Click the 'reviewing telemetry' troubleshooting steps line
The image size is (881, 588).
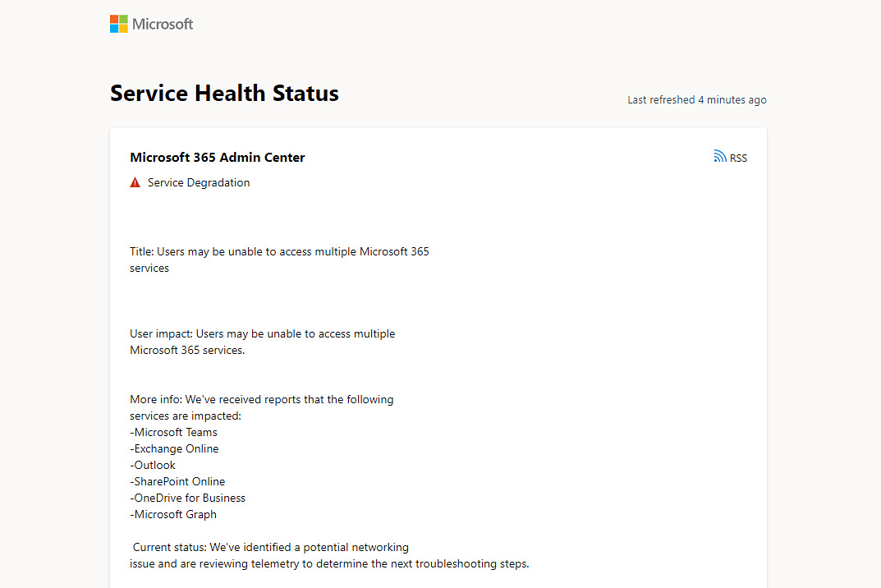coord(329,564)
